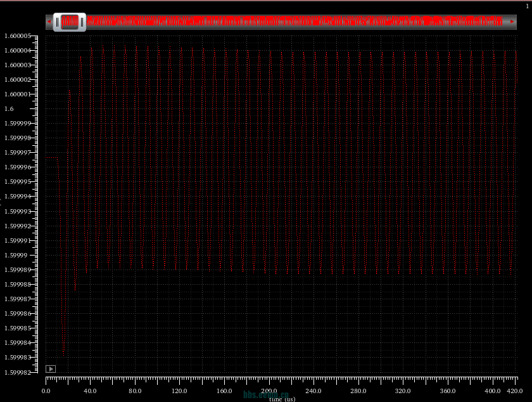Image resolution: width=532 pixels, height=402 pixels.
Task: Click the 120.0 x-axis label
Action: pos(179,391)
